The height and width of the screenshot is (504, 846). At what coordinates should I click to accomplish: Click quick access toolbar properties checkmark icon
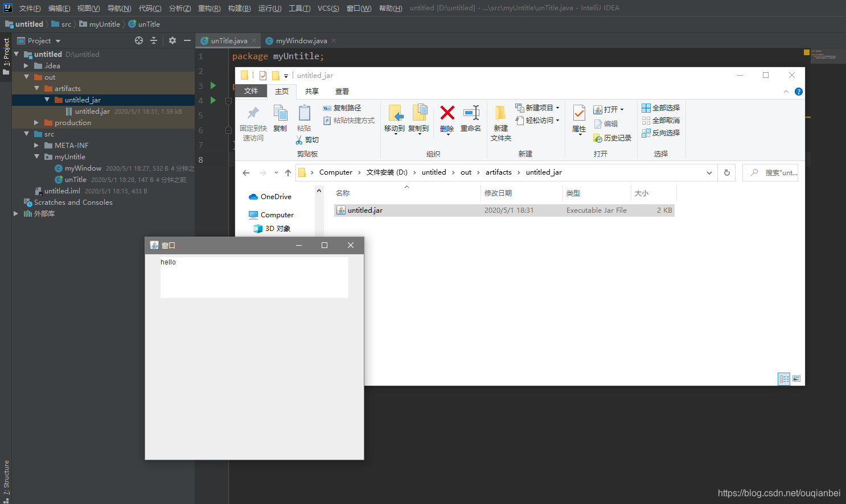(263, 76)
